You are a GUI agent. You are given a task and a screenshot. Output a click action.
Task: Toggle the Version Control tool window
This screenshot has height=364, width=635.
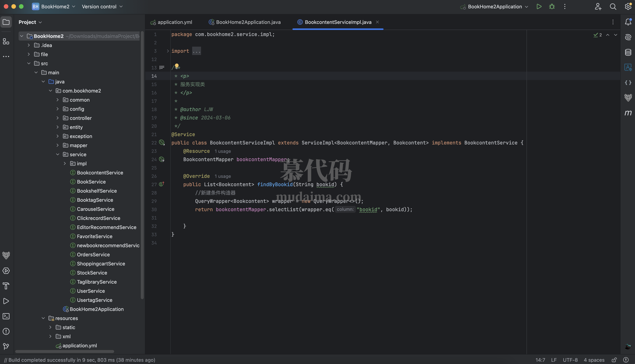(x=6, y=346)
